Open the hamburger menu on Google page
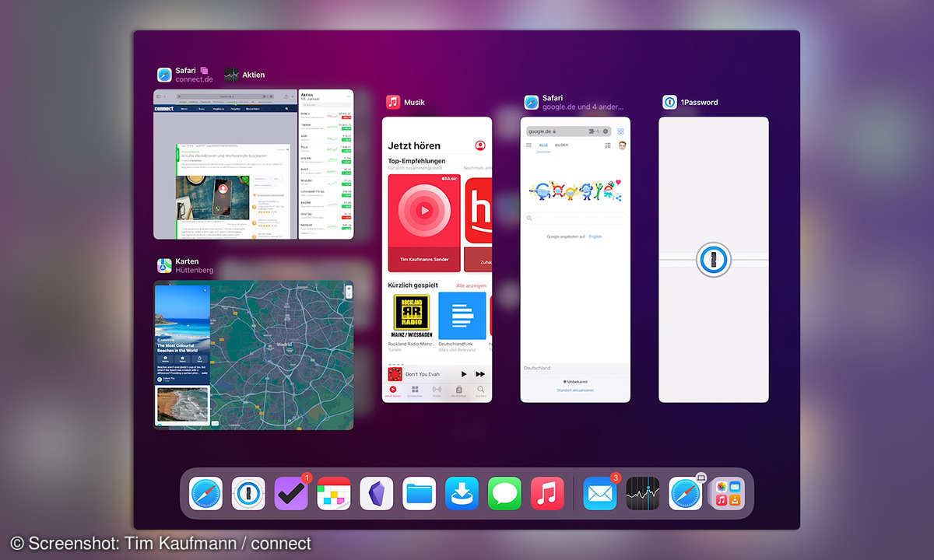Viewport: 934px width, 560px height. (529, 145)
